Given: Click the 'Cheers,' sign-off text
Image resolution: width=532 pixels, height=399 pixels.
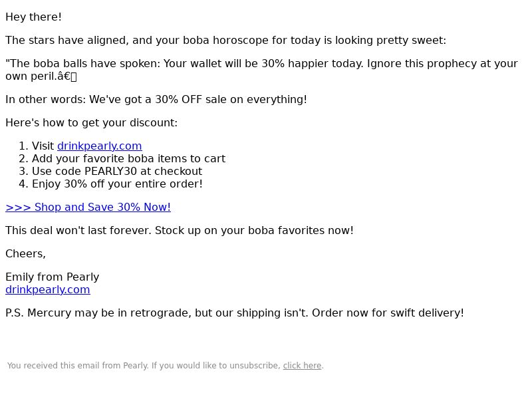Looking at the screenshot, I should (25, 254).
